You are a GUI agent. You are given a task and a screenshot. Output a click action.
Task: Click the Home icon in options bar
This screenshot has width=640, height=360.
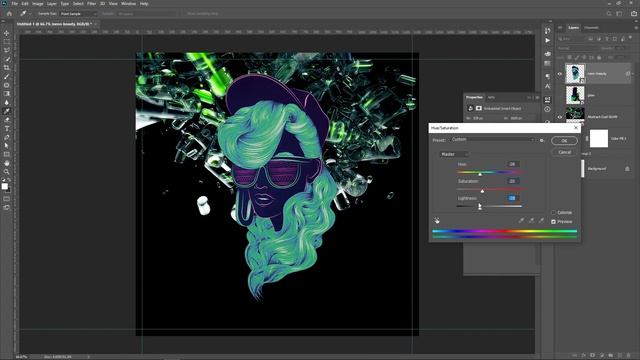tap(9, 13)
